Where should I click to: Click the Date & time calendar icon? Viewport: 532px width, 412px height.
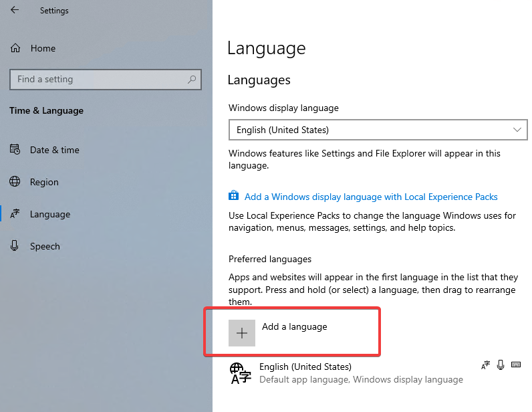15,149
